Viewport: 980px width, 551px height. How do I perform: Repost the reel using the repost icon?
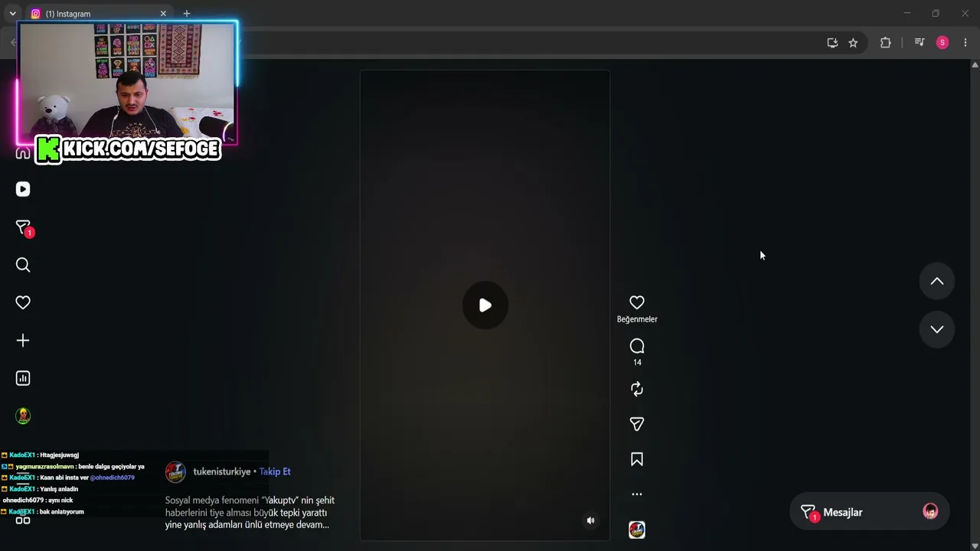[x=637, y=389]
